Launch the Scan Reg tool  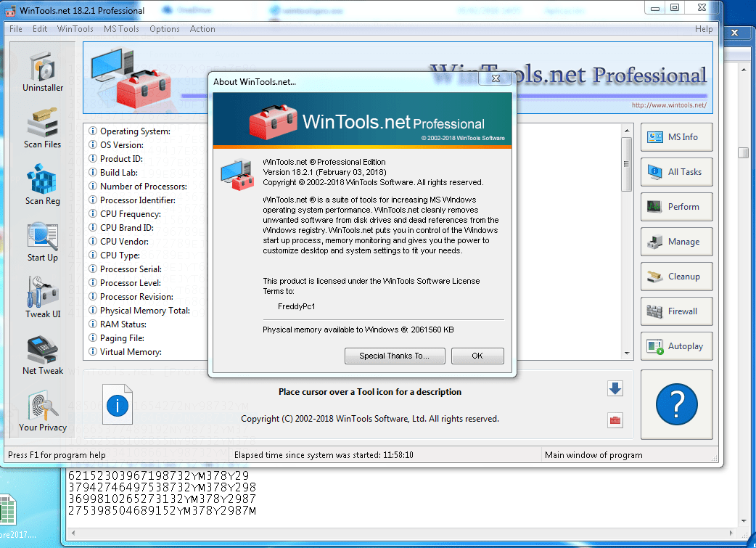42,184
